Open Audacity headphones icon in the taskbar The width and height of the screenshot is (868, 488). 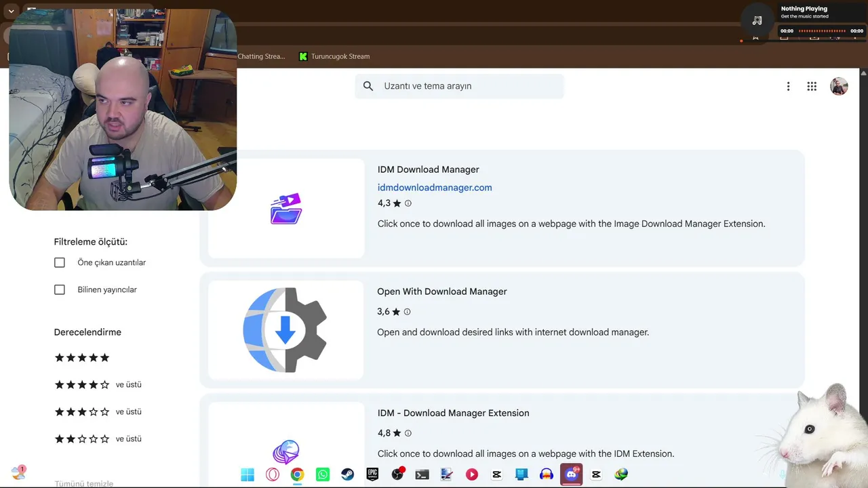(547, 474)
